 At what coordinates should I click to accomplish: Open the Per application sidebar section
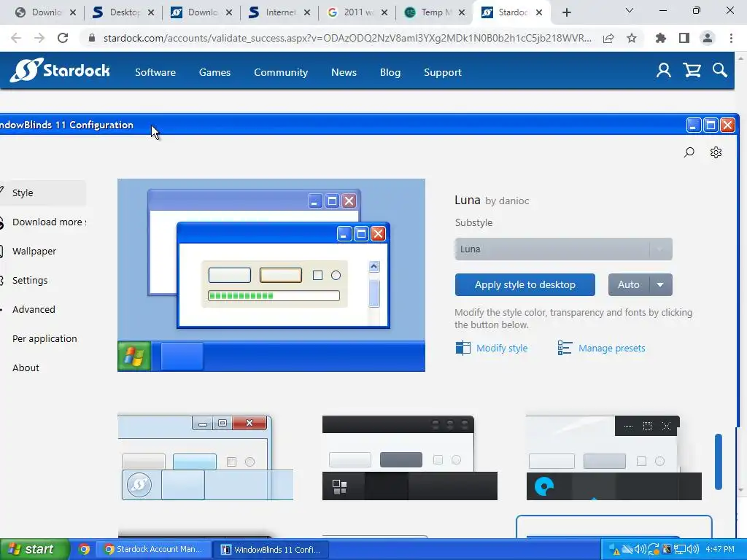pyautogui.click(x=44, y=338)
